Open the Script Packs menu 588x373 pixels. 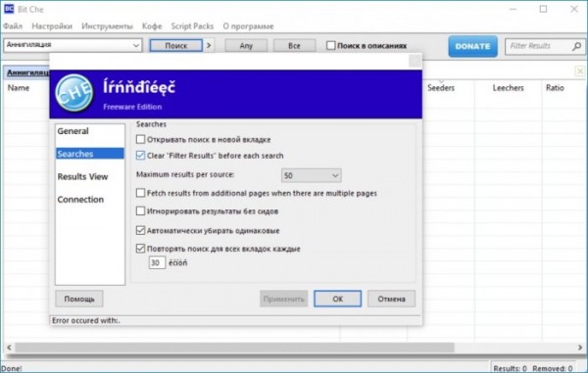192,26
